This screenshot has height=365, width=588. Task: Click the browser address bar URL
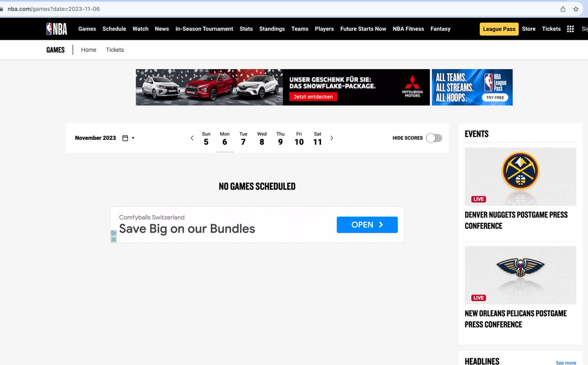(x=55, y=9)
